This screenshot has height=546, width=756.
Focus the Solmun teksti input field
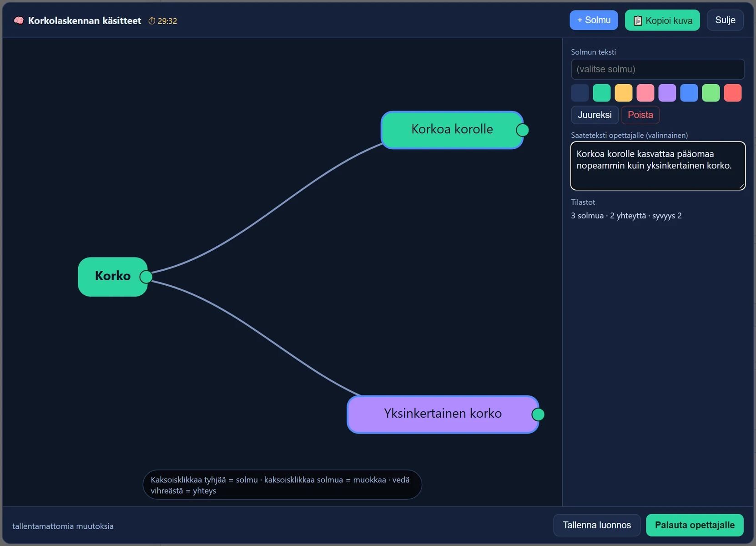[x=658, y=69]
